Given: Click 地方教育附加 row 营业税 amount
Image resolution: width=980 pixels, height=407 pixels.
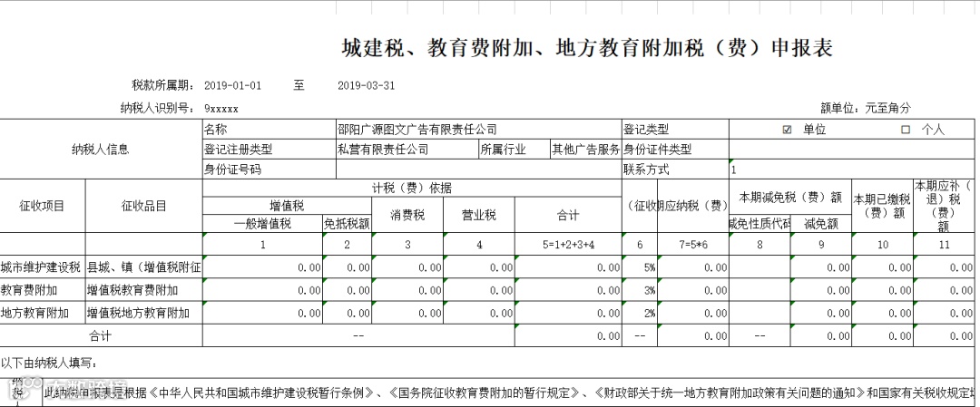Looking at the screenshot, I should pos(479,313).
